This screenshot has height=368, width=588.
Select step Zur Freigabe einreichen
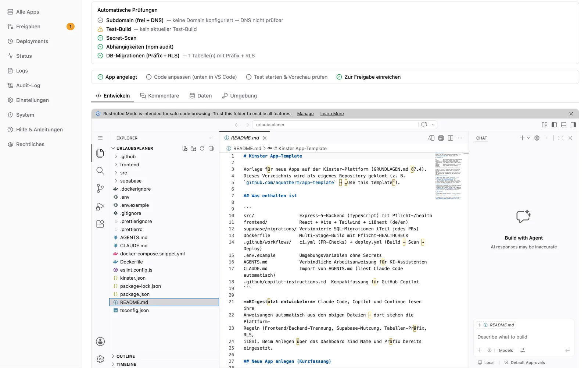click(x=369, y=77)
